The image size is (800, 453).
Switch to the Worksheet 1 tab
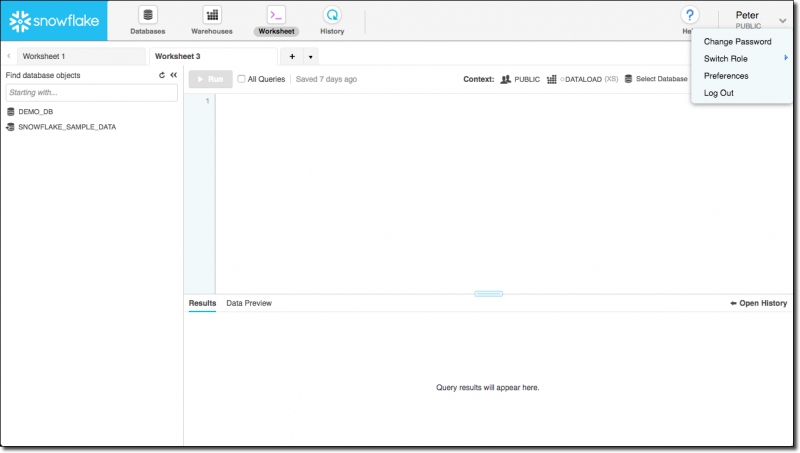81,56
